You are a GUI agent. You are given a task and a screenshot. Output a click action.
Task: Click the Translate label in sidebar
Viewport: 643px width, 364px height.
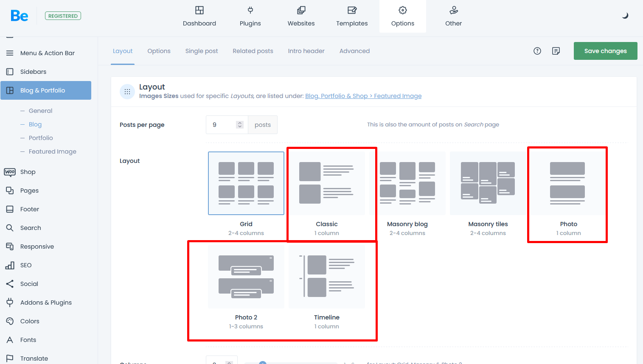tap(34, 358)
